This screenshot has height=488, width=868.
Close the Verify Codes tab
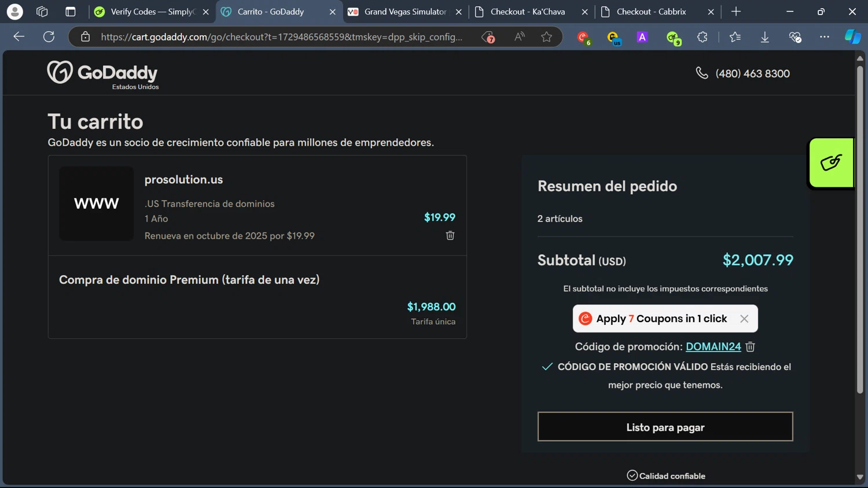[206, 12]
